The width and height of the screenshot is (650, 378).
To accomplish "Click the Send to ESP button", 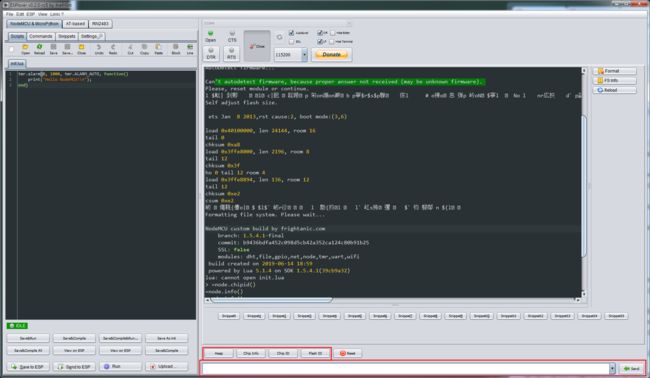I will (x=74, y=367).
